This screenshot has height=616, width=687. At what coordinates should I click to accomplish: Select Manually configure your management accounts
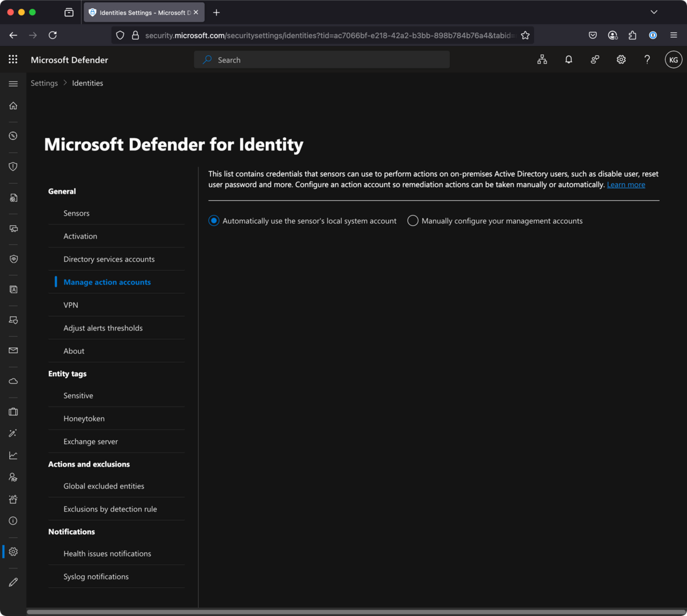[412, 221]
